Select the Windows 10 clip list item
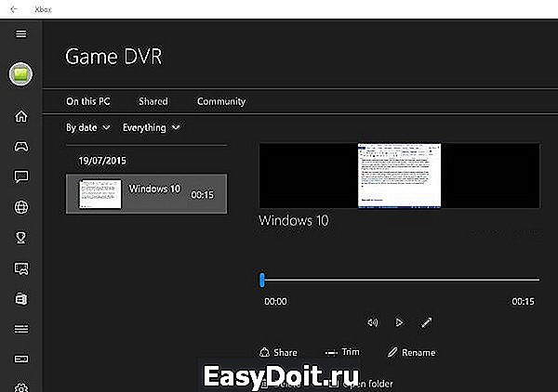 click(146, 194)
